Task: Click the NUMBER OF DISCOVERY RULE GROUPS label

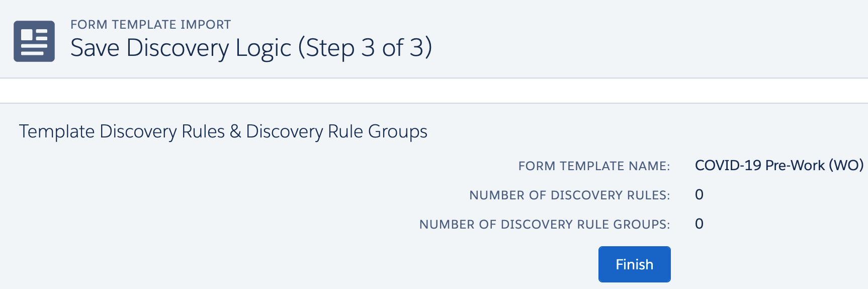Action: click(545, 225)
